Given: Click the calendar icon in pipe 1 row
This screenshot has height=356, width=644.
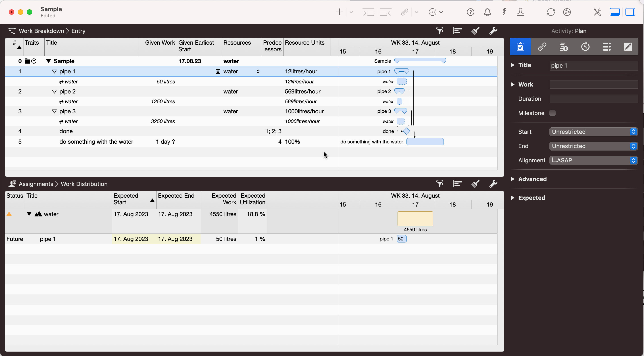Looking at the screenshot, I should (x=218, y=71).
